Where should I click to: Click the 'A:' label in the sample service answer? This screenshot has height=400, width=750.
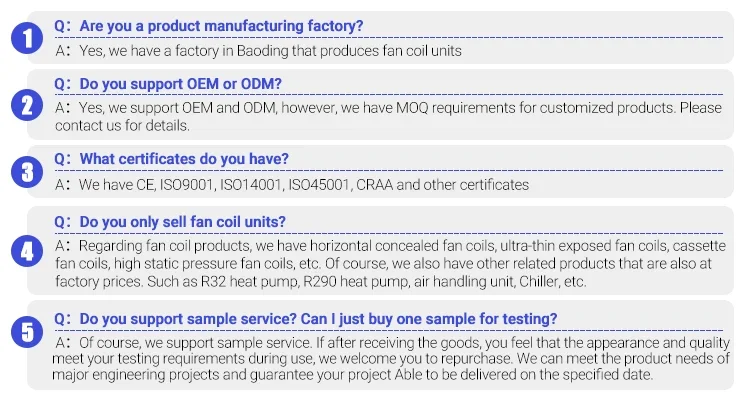[x=63, y=342]
